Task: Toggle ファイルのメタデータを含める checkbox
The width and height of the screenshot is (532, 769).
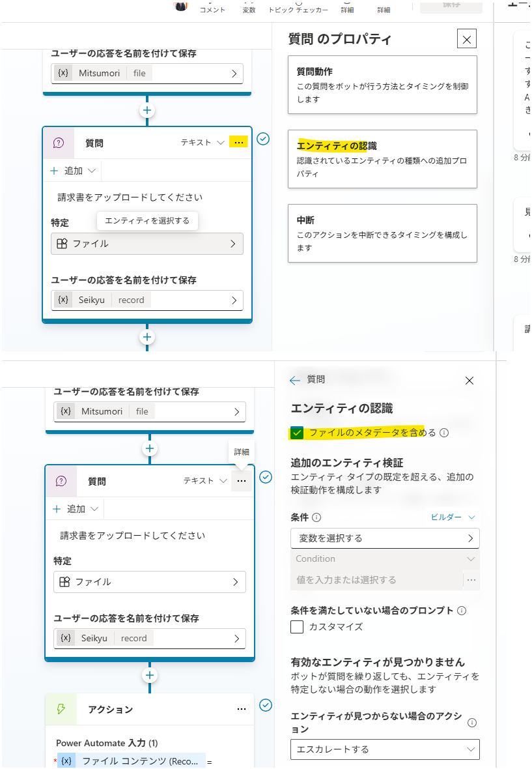Action: [x=297, y=433]
